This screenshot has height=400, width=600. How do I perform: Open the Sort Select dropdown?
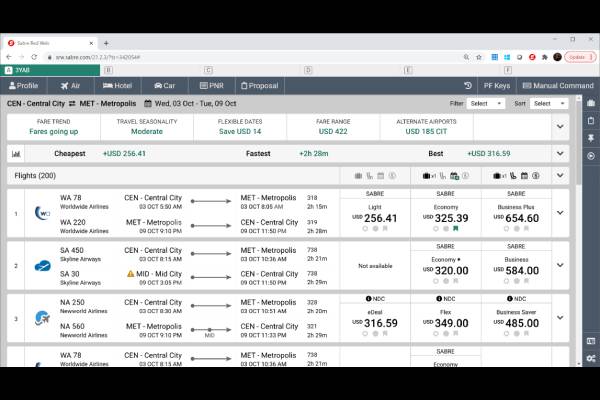click(x=549, y=103)
